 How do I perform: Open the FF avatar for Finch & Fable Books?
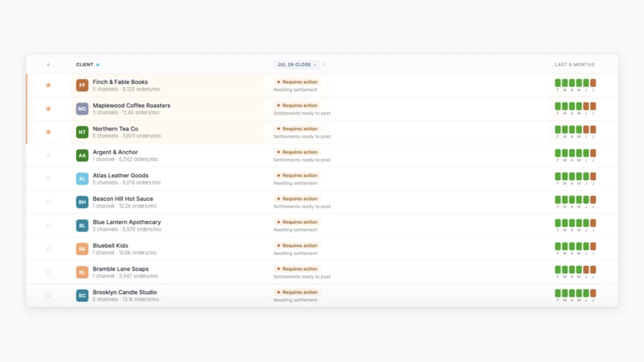pyautogui.click(x=82, y=85)
